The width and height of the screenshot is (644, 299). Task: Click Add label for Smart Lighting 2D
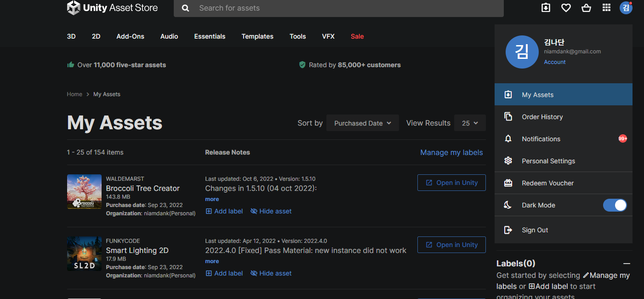pos(224,273)
